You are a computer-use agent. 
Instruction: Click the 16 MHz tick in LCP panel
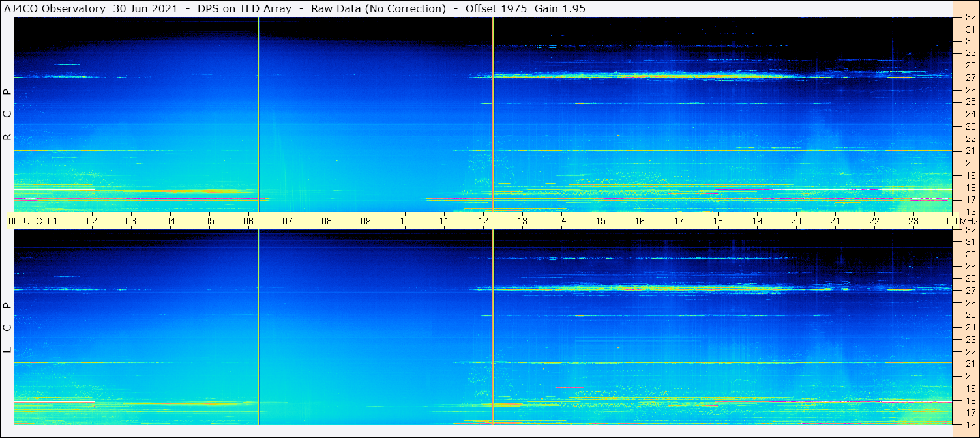[x=970, y=424]
